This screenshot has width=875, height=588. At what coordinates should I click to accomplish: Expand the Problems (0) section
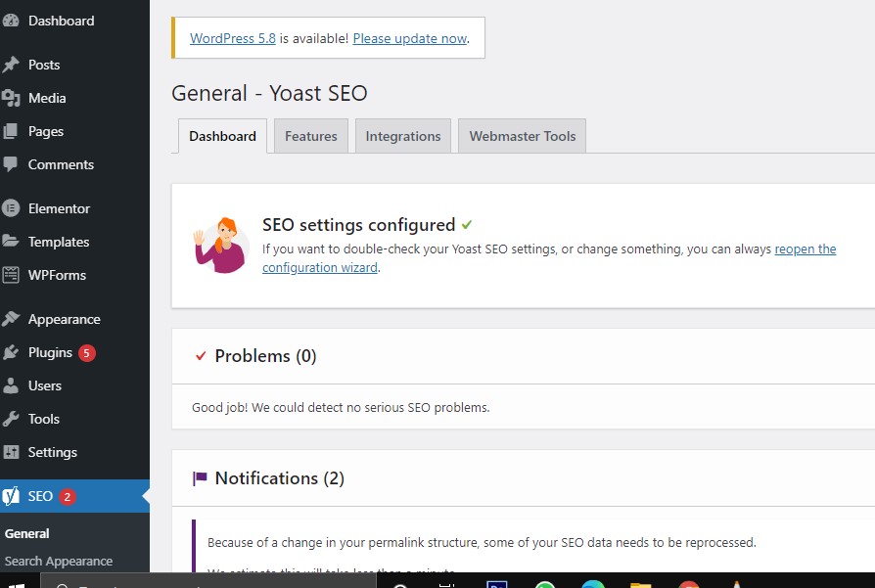pos(265,356)
